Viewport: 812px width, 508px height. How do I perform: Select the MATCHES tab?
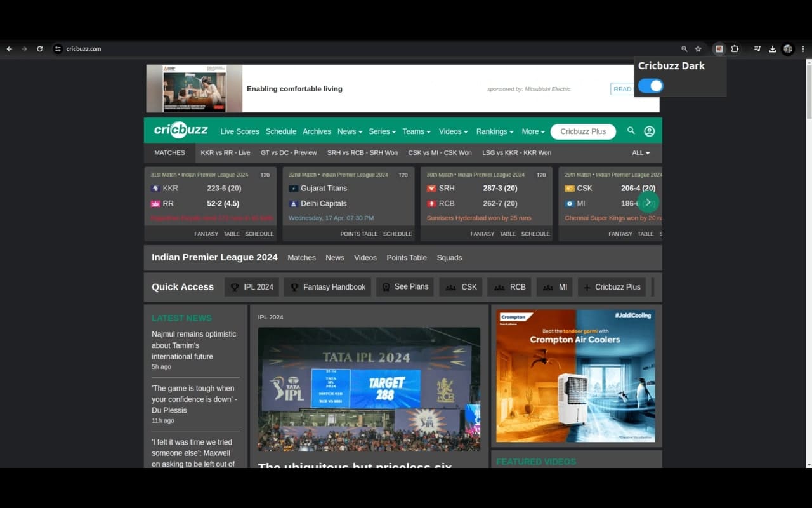pos(170,153)
